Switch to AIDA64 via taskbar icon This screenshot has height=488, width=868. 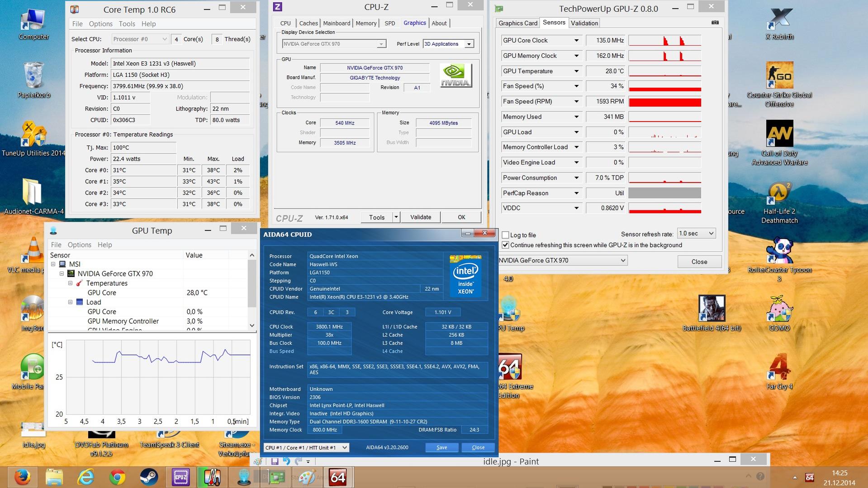coord(338,477)
